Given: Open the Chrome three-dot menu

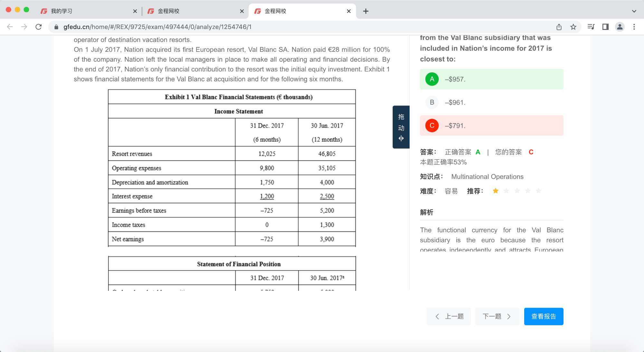Looking at the screenshot, I should (634, 27).
